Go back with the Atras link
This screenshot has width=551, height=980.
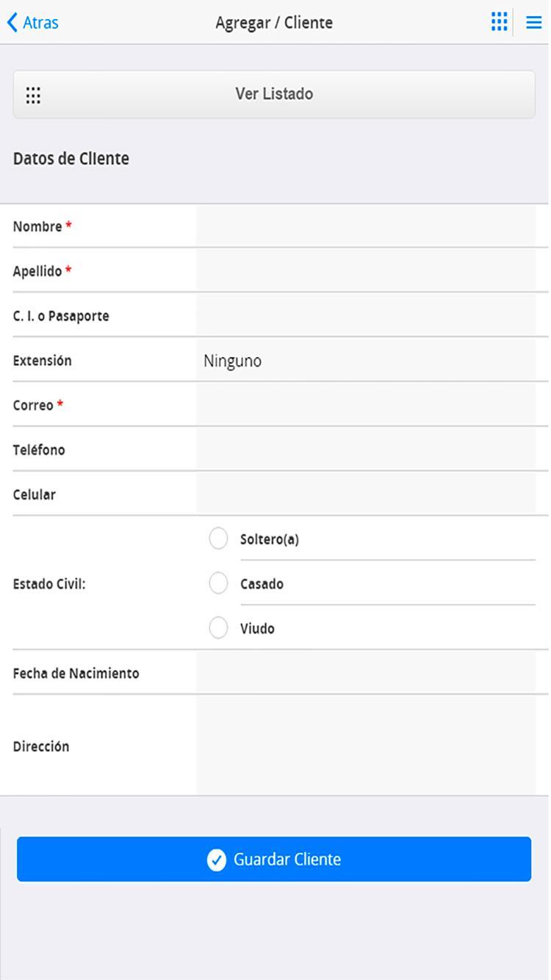click(33, 23)
